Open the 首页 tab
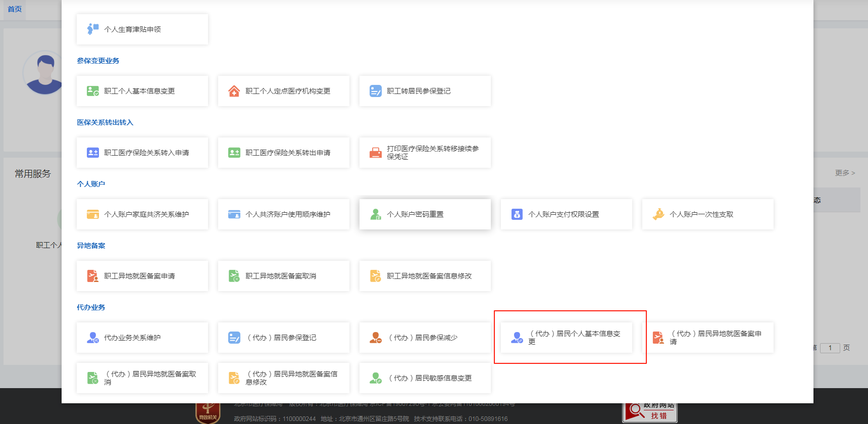Viewport: 868px width, 424px height. (x=15, y=9)
